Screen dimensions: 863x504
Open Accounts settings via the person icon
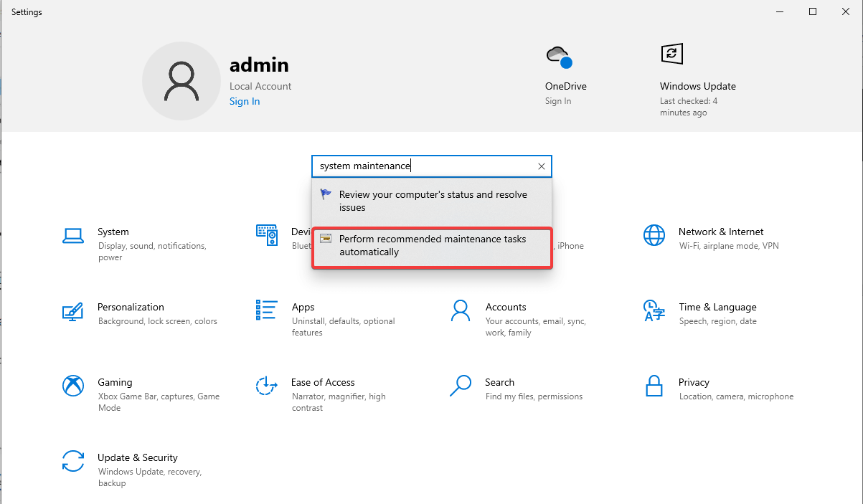(460, 310)
